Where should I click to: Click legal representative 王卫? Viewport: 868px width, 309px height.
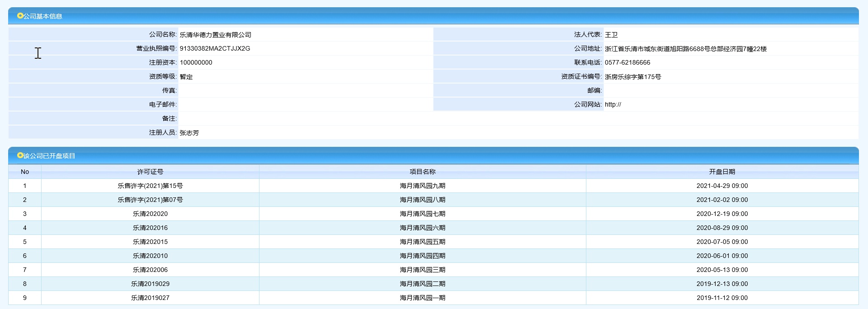611,35
